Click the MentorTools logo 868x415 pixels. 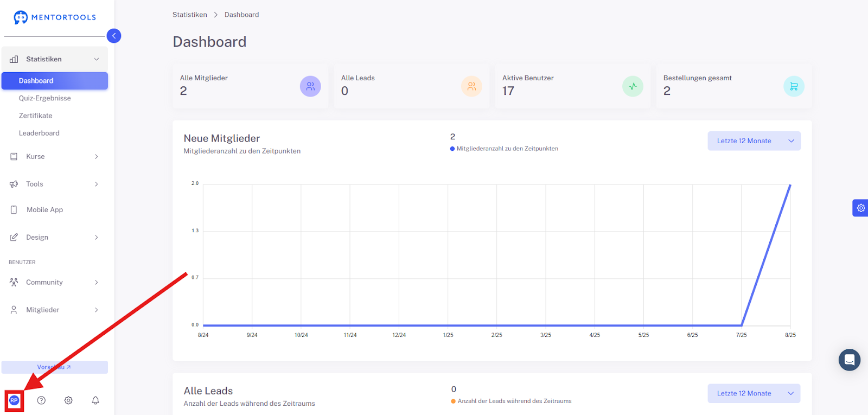55,17
